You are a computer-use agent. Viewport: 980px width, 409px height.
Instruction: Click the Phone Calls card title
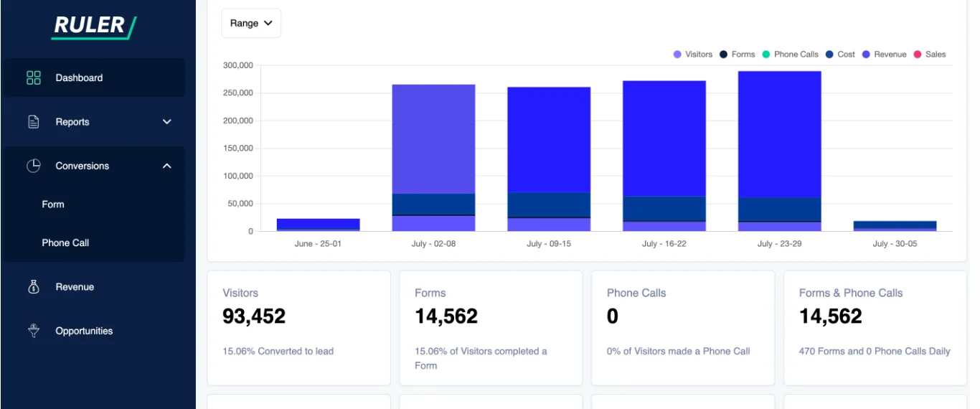636,293
